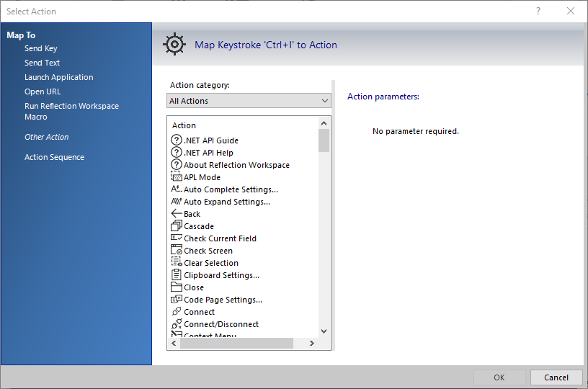
Task: Select 'Connect/Disconnect' list text
Action: pyautogui.click(x=221, y=324)
